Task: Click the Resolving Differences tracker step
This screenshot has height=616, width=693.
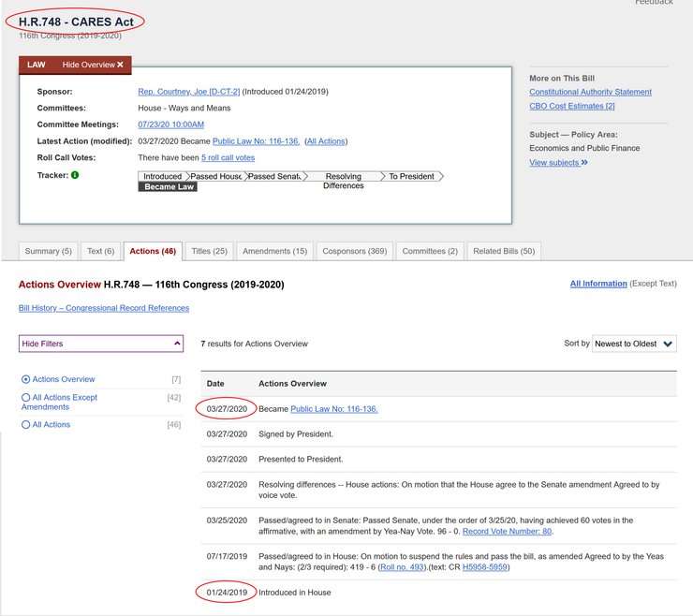Action: (344, 181)
